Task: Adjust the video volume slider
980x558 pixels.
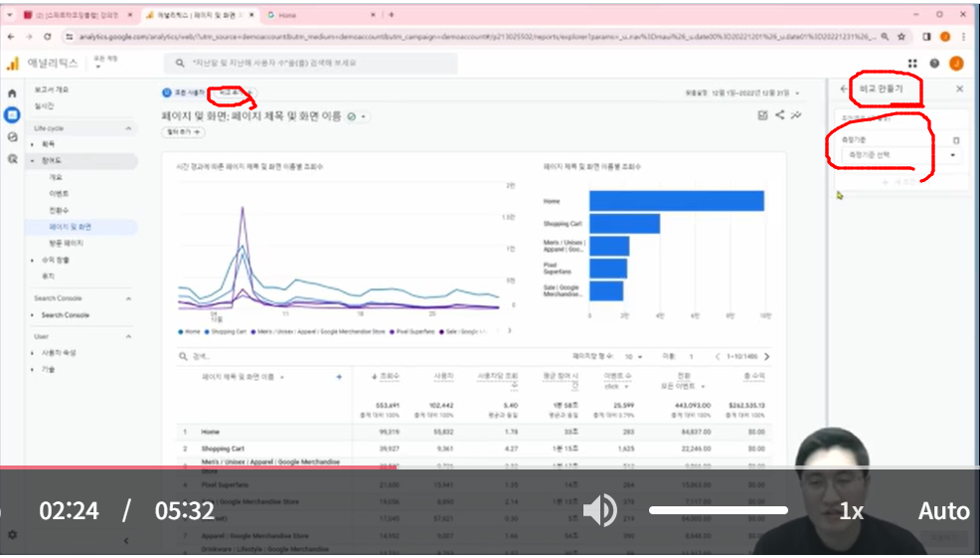Action: (x=719, y=510)
